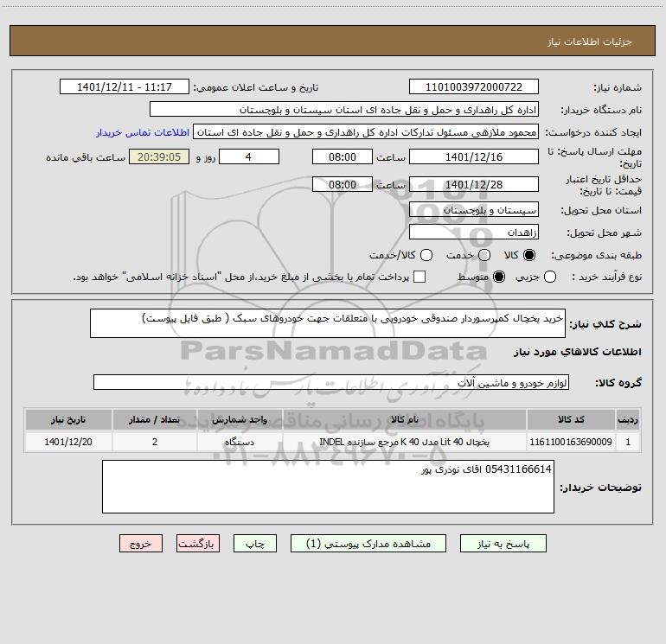
Task: Click the need date cell 1401/12/20
Action: (68, 442)
